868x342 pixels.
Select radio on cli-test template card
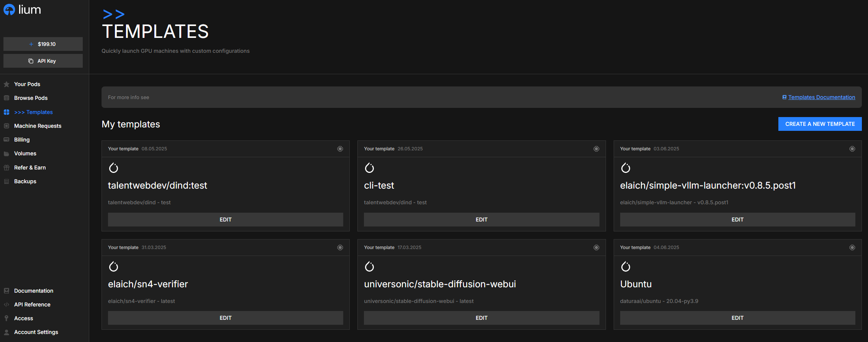click(596, 149)
